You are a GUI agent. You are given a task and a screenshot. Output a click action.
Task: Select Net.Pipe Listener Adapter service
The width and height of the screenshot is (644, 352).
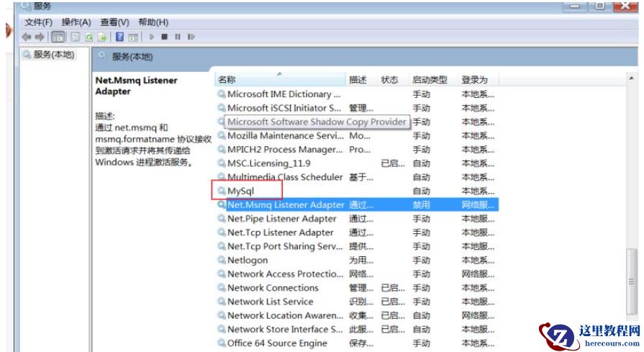[358, 219]
